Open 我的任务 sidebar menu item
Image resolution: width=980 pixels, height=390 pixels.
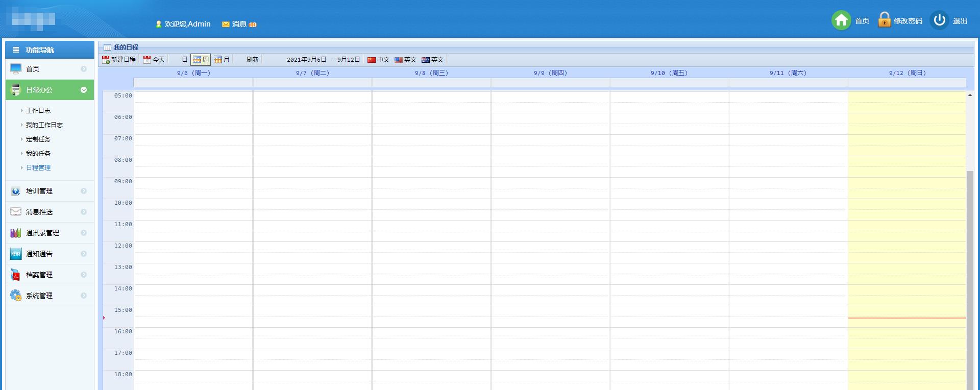point(38,153)
